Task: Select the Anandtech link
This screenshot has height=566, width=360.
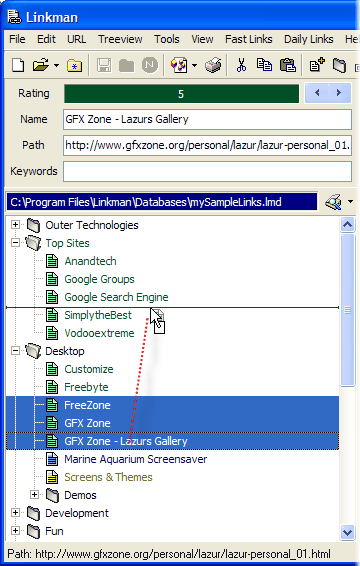Action: pyautogui.click(x=90, y=261)
